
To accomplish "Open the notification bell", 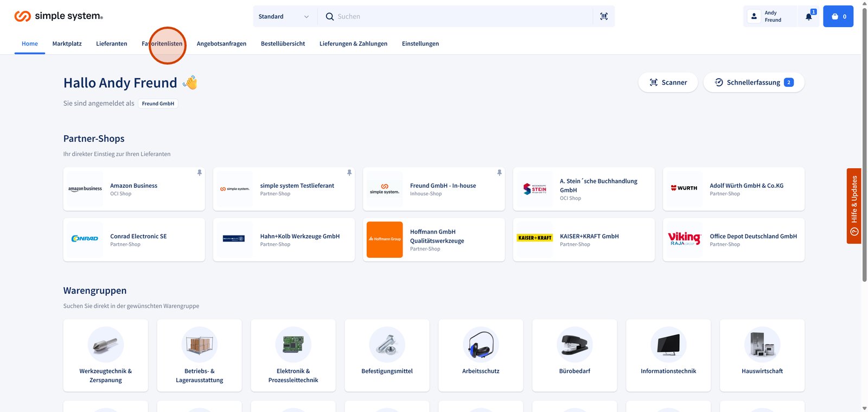I will (x=809, y=16).
